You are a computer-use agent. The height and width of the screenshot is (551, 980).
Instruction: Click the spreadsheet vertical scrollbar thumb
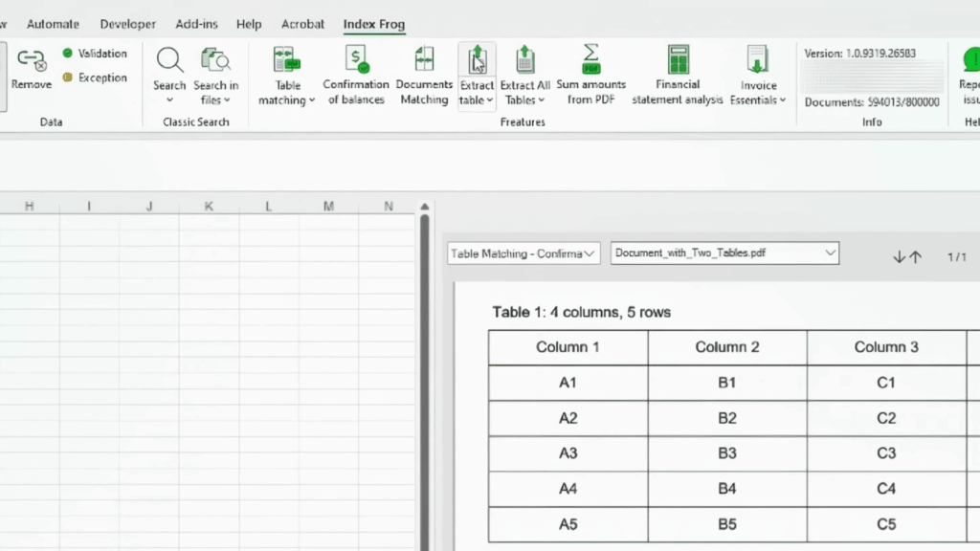click(425, 383)
